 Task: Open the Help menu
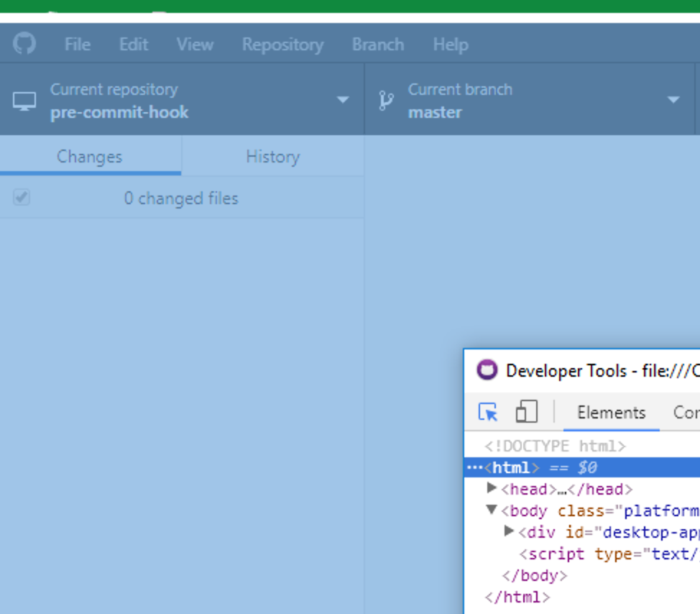pos(451,45)
